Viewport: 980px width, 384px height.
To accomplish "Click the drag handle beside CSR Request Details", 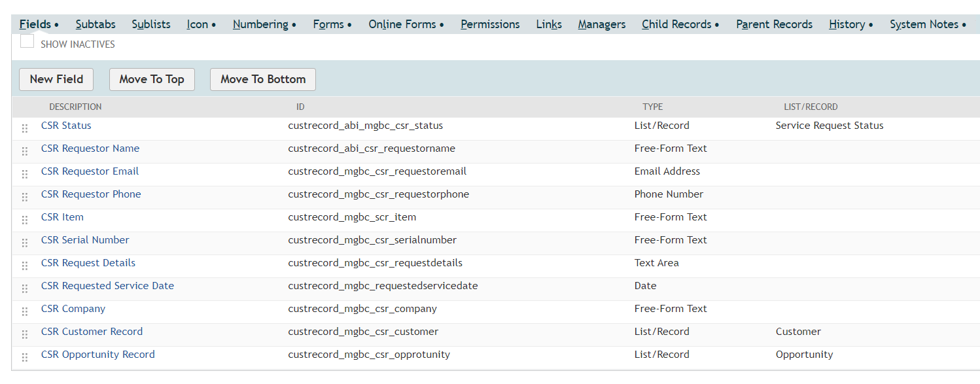I will tap(25, 266).
